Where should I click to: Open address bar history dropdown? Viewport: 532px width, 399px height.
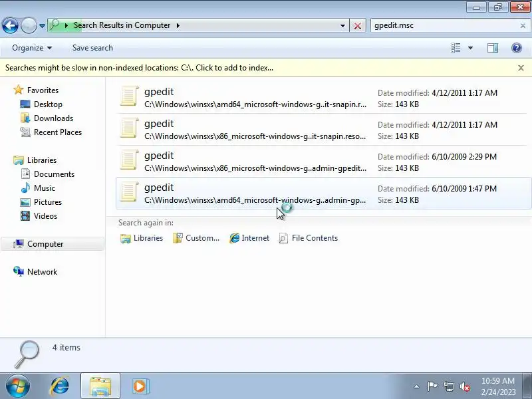[x=342, y=26]
